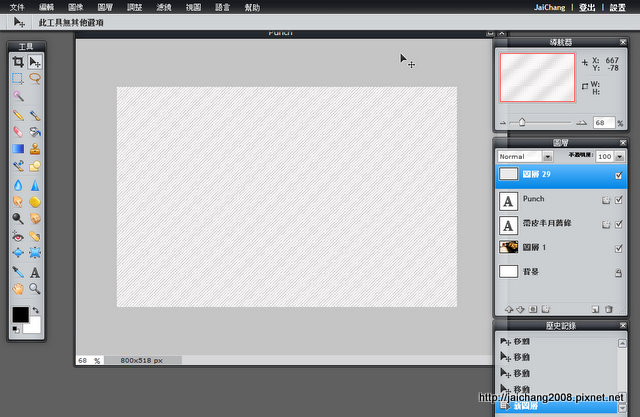Click the delete layer trash icon
Screen dimensions: 640x417
pos(609,309)
